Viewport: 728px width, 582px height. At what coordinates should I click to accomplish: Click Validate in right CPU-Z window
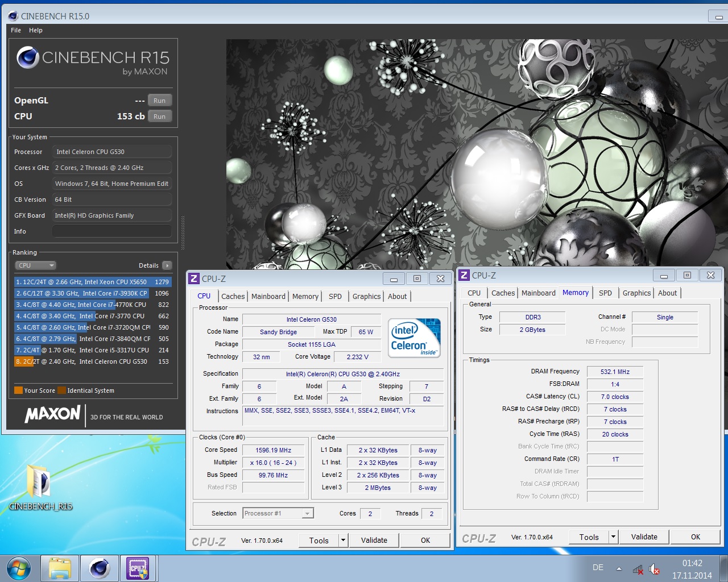pos(644,537)
